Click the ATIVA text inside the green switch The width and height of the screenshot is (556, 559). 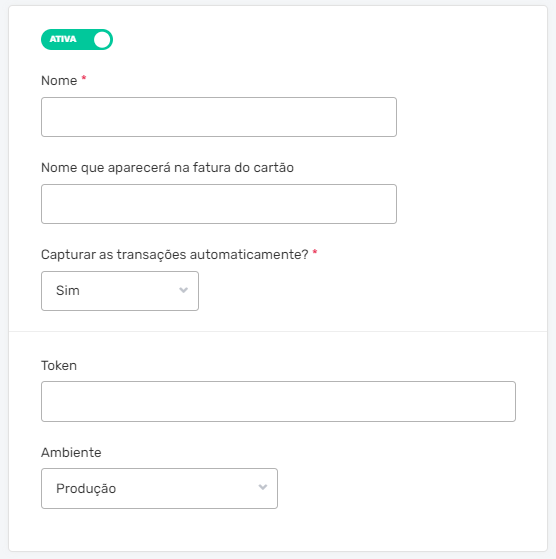pyautogui.click(x=63, y=39)
